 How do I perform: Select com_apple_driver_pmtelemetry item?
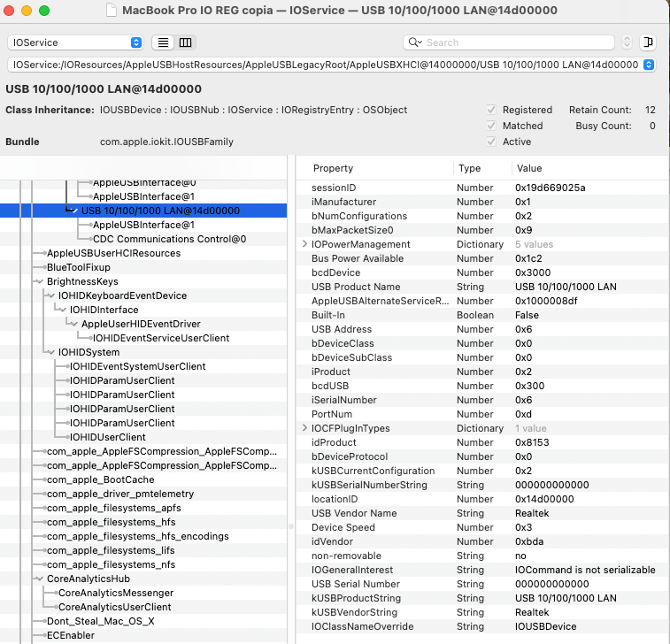click(x=120, y=494)
